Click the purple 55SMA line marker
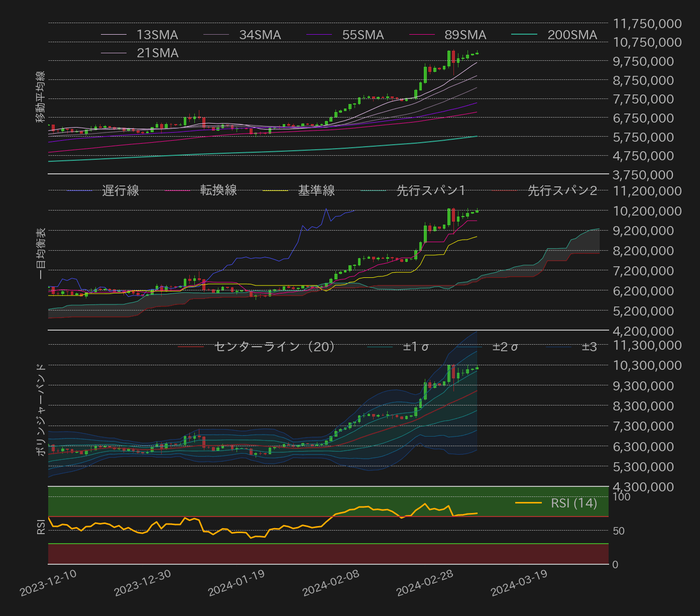Screen dimensions: 700x616 tap(318, 35)
